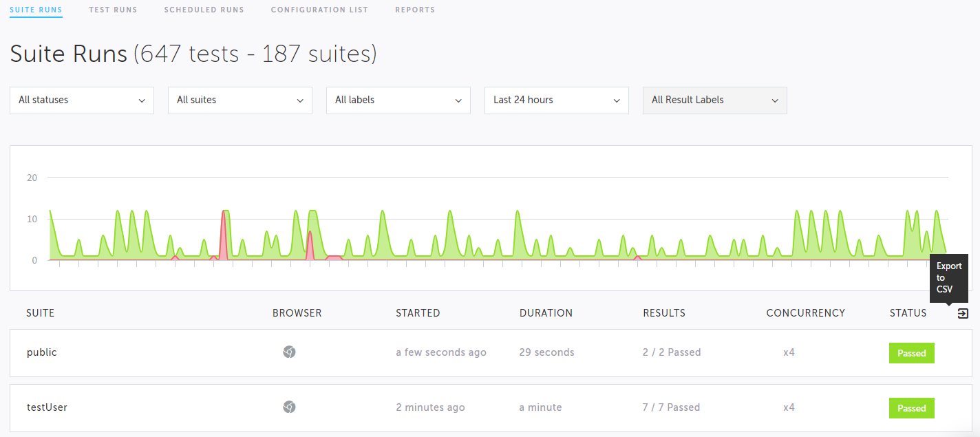Click Chrome browser icon in public row
Screen dimensions: 980x437
289,352
